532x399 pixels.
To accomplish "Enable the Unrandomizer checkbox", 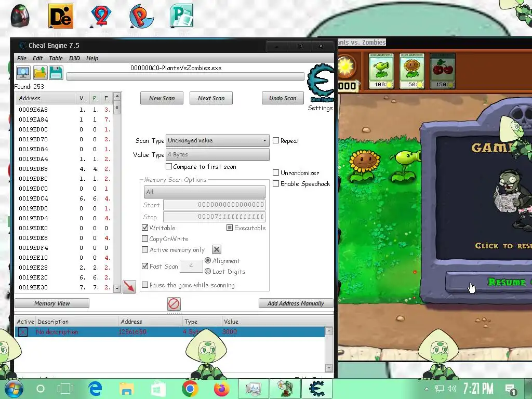I will [276, 172].
